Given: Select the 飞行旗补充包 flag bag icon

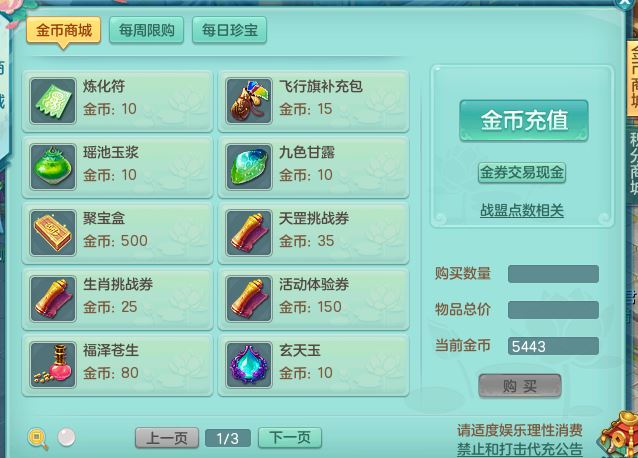Looking at the screenshot, I should (249, 101).
